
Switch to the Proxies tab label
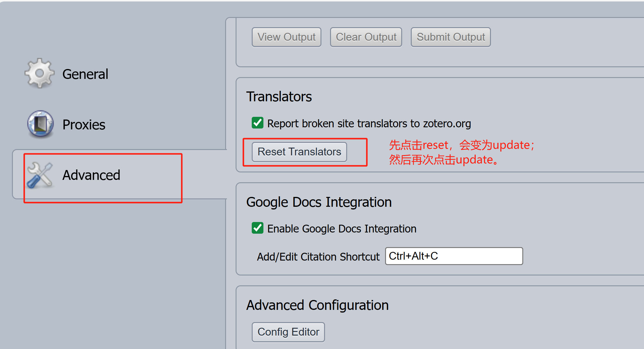point(84,125)
